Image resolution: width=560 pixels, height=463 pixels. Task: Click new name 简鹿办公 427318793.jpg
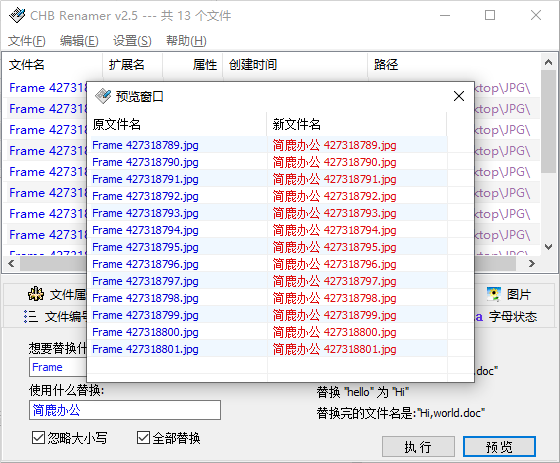335,213
